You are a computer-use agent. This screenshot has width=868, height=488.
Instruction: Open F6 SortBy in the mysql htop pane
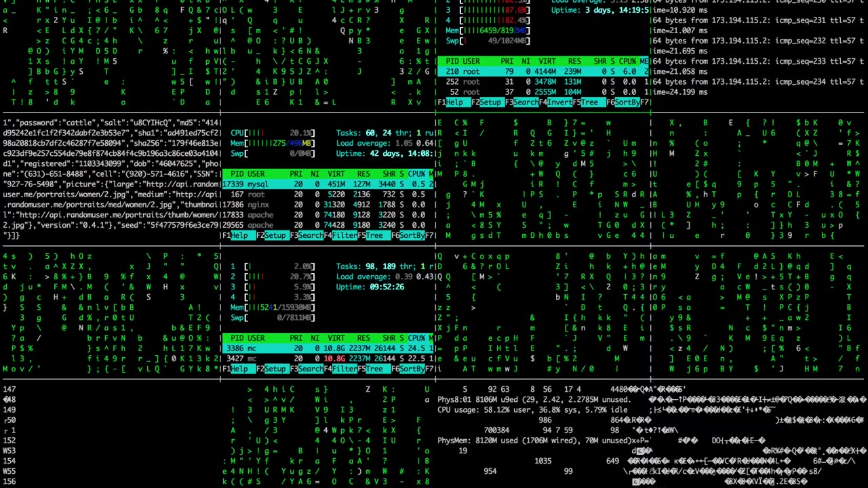[x=407, y=235]
